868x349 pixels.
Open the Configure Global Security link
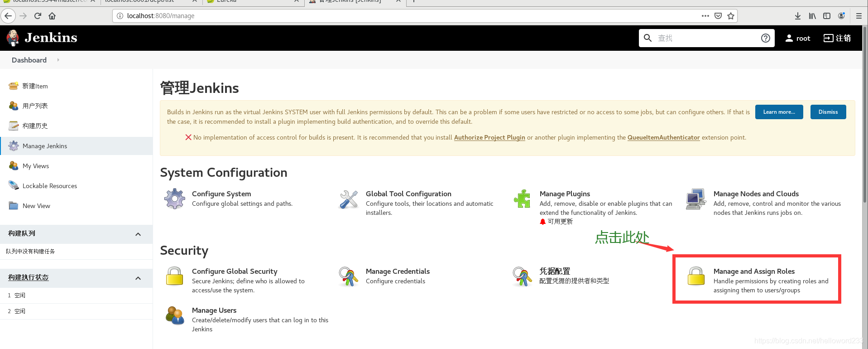[x=235, y=271]
